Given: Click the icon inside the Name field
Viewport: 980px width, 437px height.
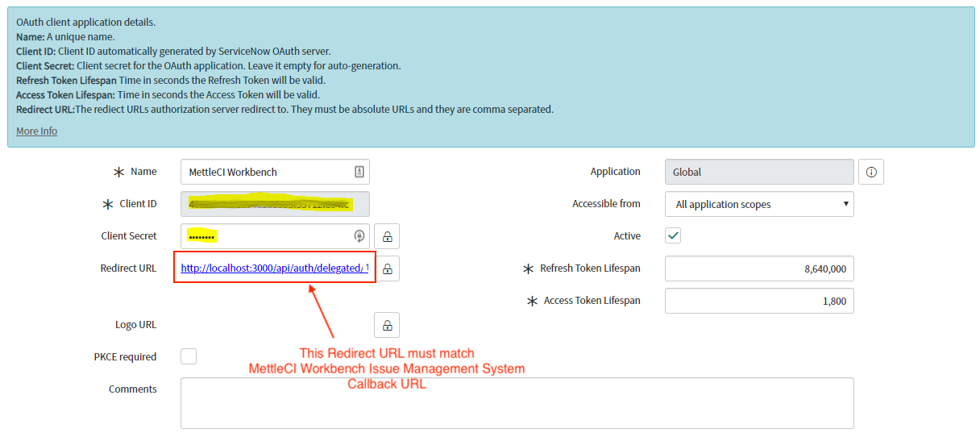Looking at the screenshot, I should pyautogui.click(x=359, y=172).
